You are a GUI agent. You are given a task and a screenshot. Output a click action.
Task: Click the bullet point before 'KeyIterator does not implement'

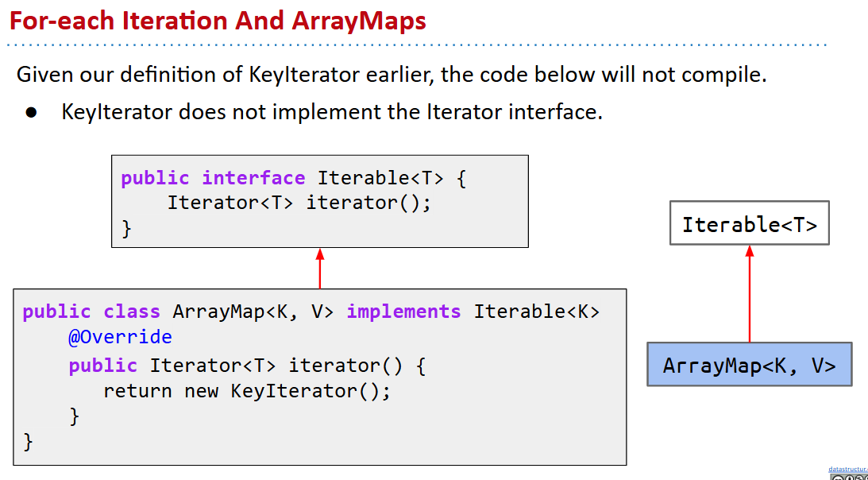pyautogui.click(x=32, y=113)
